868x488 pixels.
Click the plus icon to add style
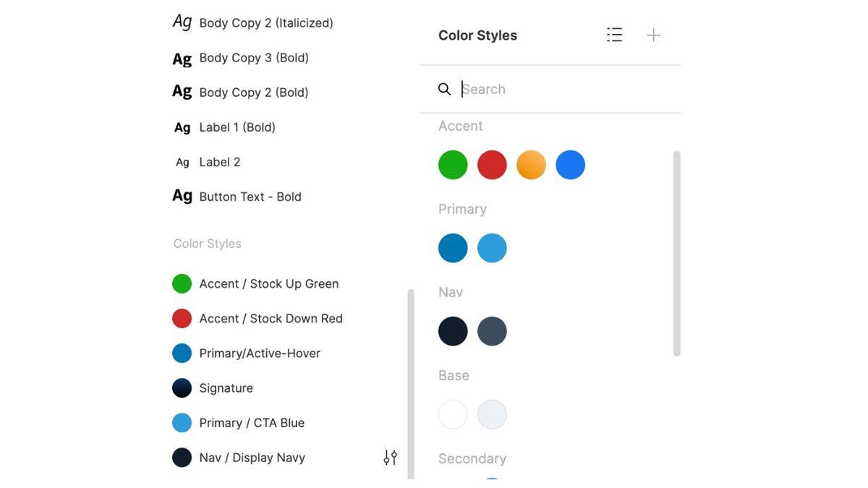coord(653,35)
